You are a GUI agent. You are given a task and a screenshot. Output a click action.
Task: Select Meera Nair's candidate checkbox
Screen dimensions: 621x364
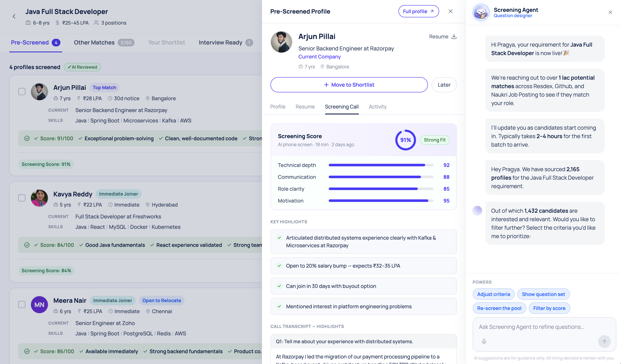coord(22,305)
